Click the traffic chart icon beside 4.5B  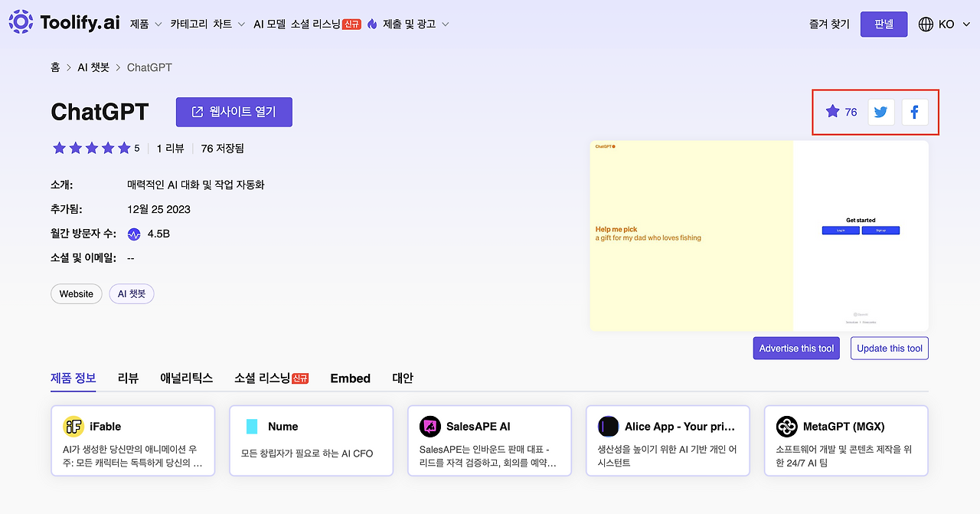click(x=132, y=233)
